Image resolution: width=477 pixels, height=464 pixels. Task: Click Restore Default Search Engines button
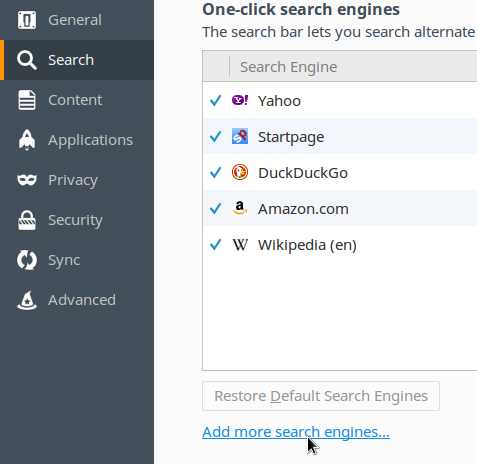pos(321,396)
